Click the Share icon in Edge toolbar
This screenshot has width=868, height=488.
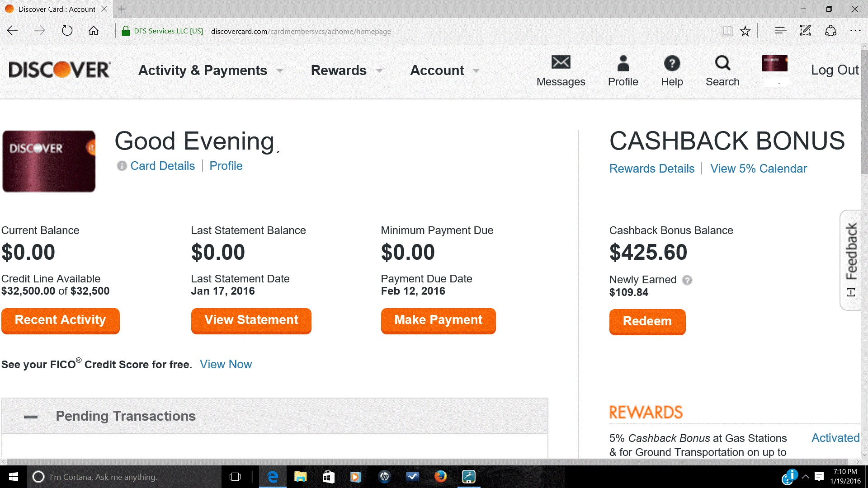pyautogui.click(x=830, y=31)
